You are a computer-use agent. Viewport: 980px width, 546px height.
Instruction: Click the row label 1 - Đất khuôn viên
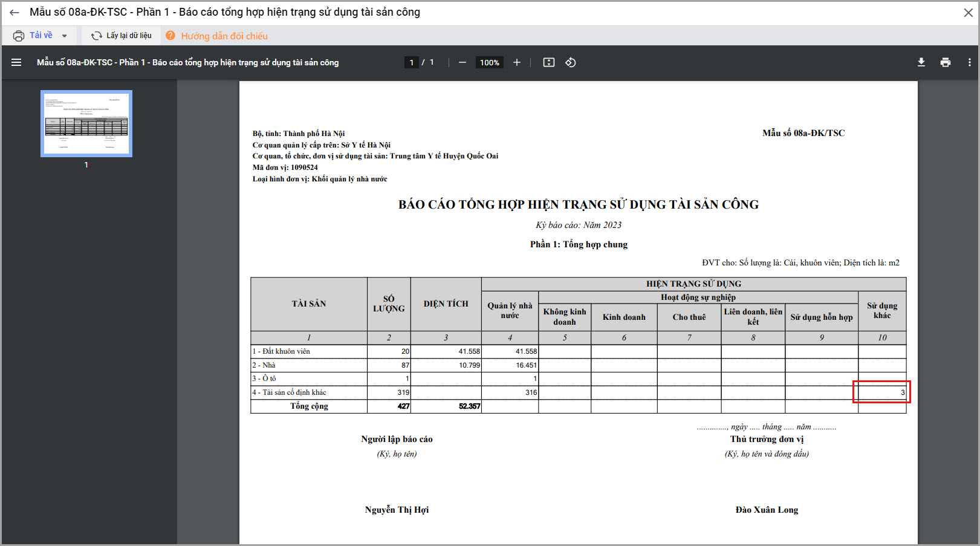click(281, 351)
